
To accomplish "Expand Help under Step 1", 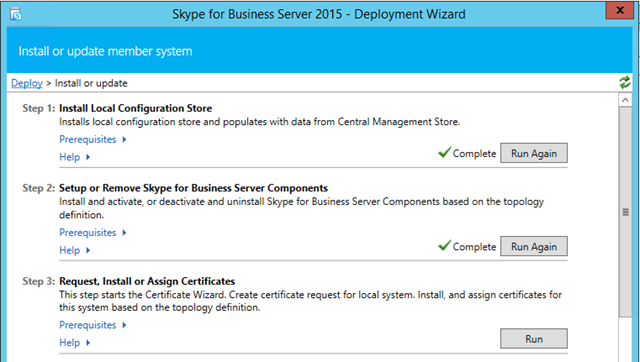I will pos(74,157).
